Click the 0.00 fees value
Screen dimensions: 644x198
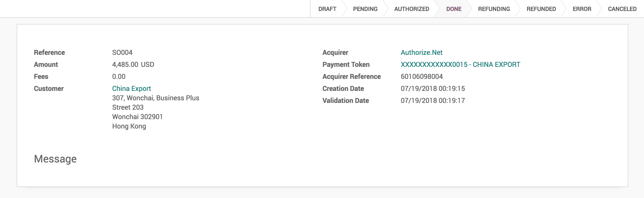coord(119,77)
